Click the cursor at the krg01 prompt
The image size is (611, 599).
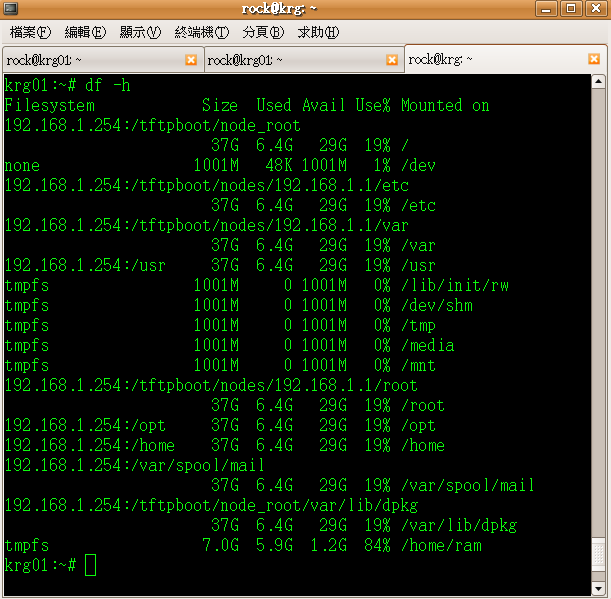(x=91, y=566)
